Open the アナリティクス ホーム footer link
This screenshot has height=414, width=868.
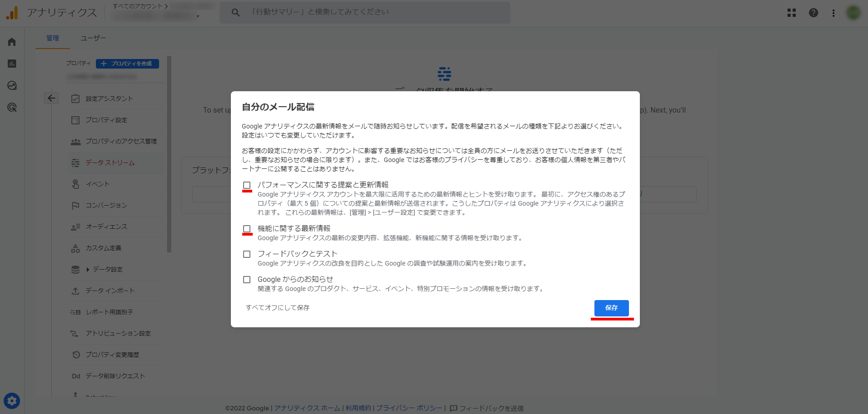[x=307, y=408]
